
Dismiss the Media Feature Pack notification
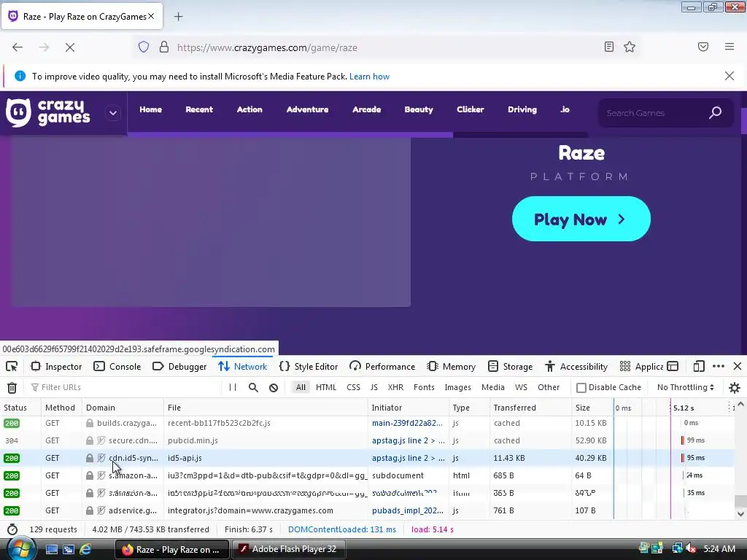click(729, 76)
